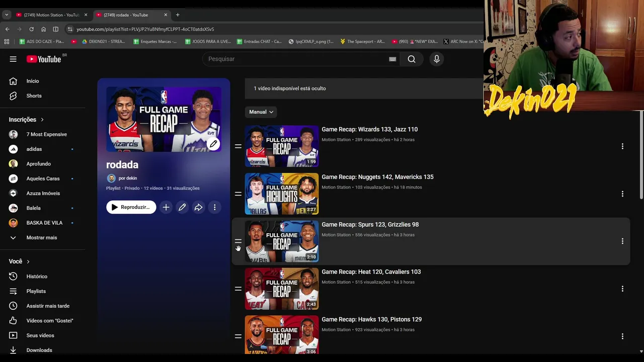Close the Motion Station browser tab
This screenshot has width=644, height=362.
(x=86, y=15)
